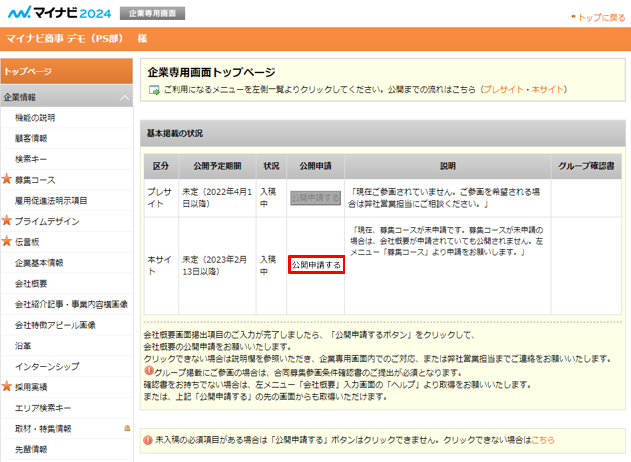631x462 pixels.
Task: Open 企業基本情報 in the sidebar
Action: click(x=39, y=263)
